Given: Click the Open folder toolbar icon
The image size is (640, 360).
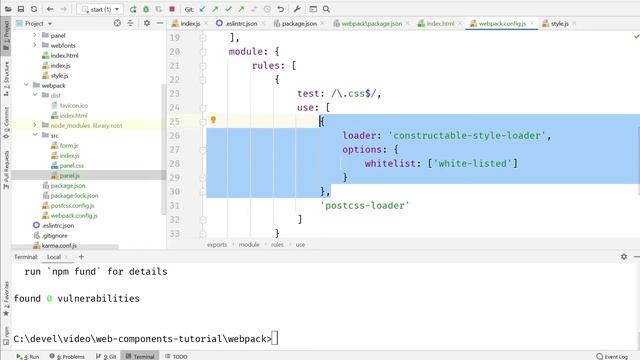Looking at the screenshot, I should (x=8, y=9).
